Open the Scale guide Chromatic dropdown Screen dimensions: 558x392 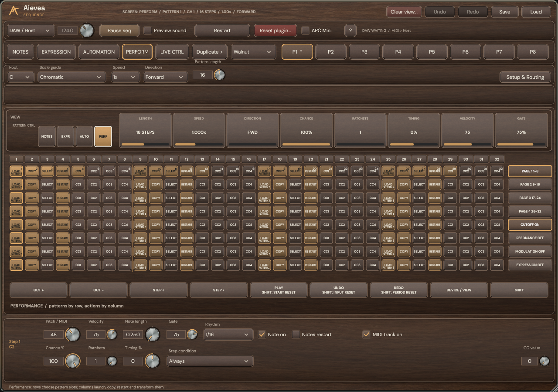(x=72, y=77)
